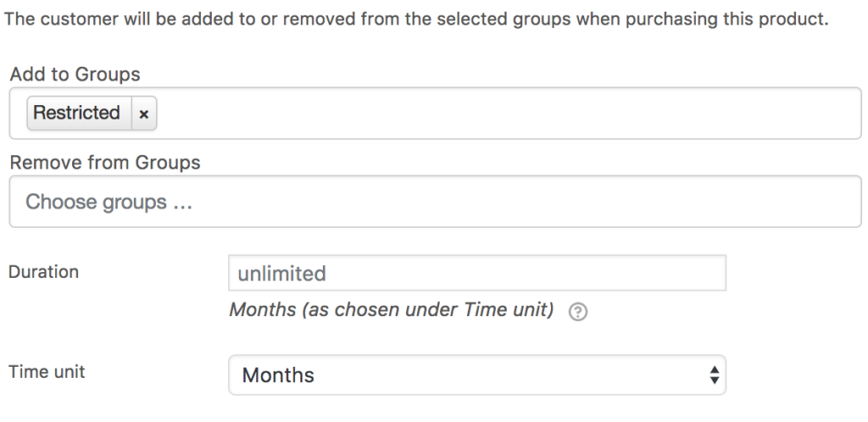The height and width of the screenshot is (422, 868).
Task: Open Remove from Groups chooser
Action: click(x=435, y=202)
